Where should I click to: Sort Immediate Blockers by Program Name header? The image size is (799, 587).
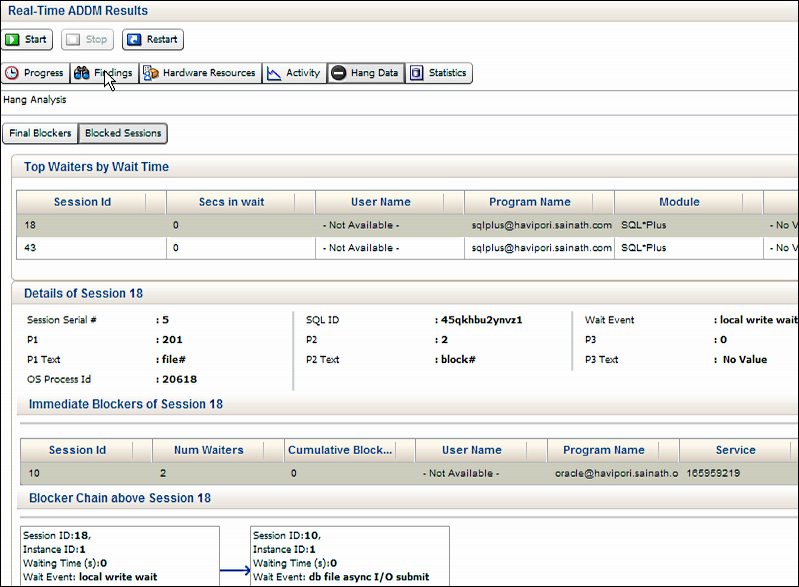[613, 450]
